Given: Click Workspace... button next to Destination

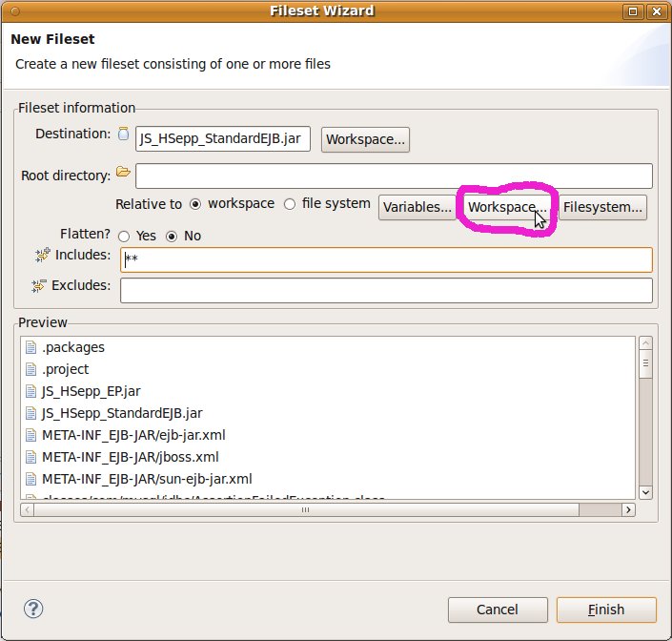Looking at the screenshot, I should click(x=366, y=139).
